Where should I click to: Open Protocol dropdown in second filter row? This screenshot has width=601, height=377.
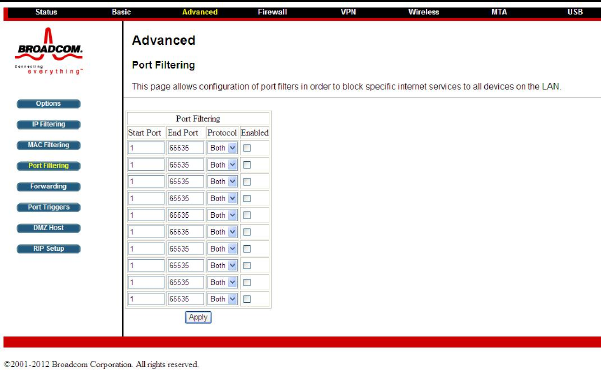222,165
